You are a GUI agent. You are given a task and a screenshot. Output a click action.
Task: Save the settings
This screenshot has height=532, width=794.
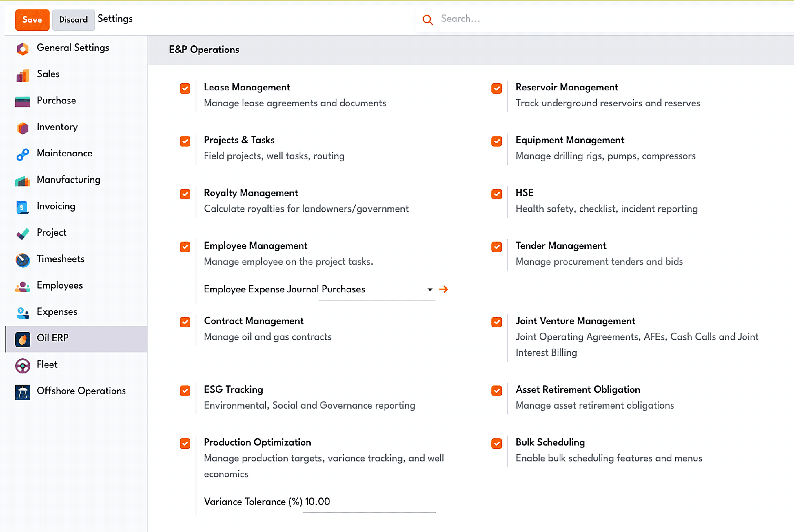click(32, 20)
